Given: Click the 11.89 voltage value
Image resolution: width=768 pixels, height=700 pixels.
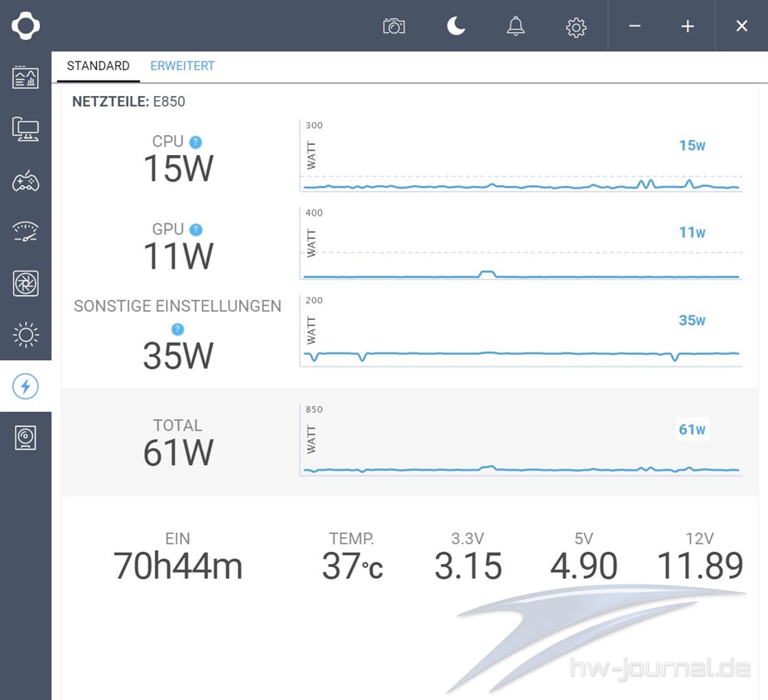Looking at the screenshot, I should [700, 566].
